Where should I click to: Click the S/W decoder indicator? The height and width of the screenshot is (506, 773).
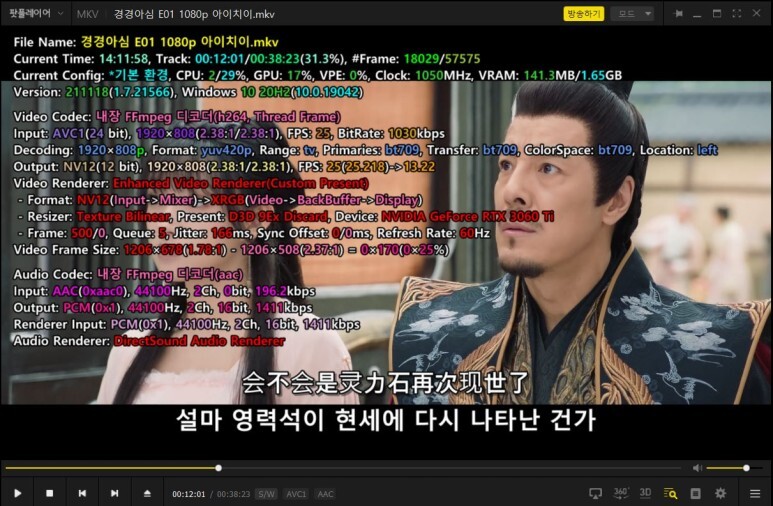click(267, 494)
